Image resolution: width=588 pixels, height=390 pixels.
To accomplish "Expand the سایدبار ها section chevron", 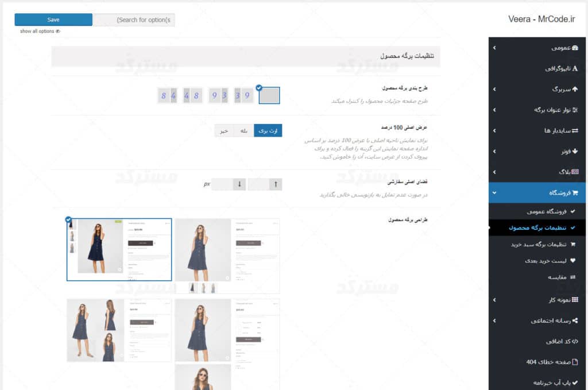I will tap(494, 130).
